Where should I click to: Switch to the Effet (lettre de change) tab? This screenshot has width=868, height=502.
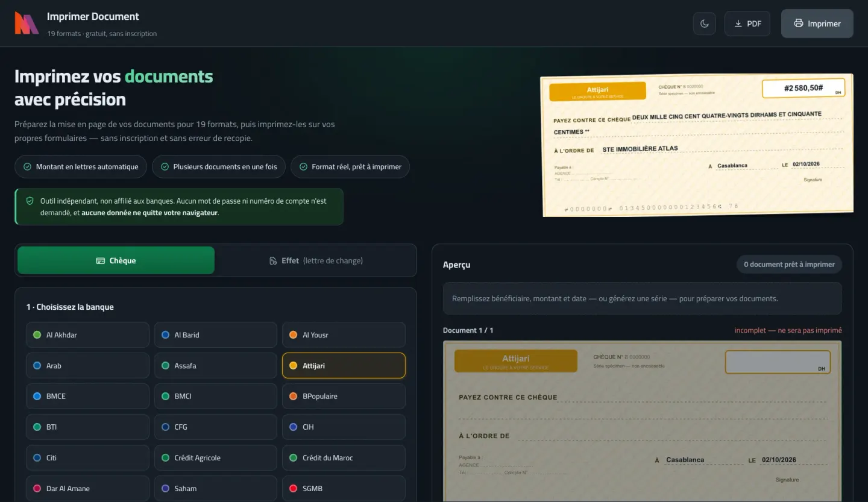click(x=315, y=260)
